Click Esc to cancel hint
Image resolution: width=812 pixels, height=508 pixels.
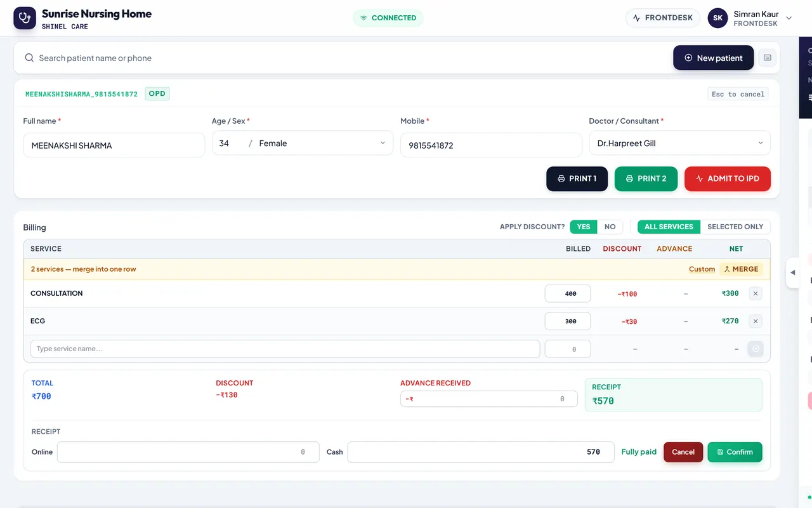[x=738, y=94]
